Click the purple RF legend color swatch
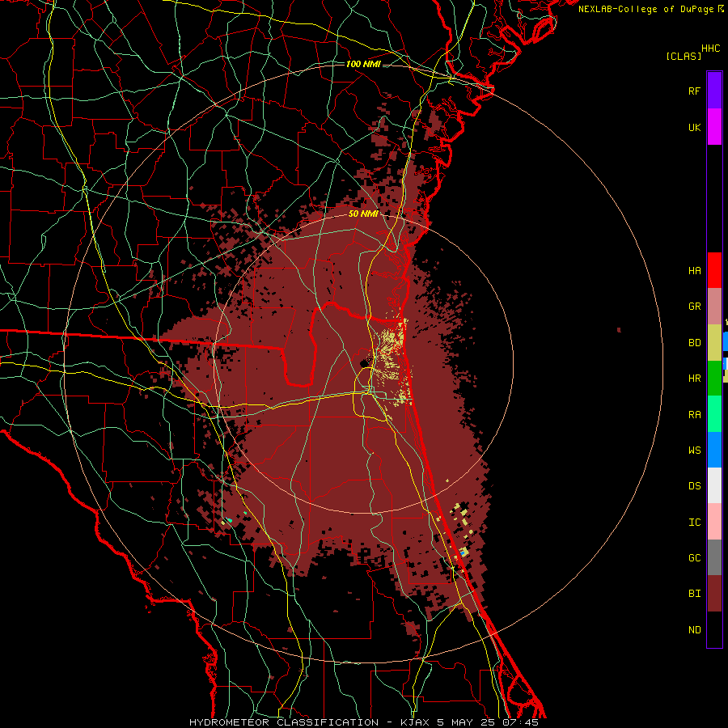Viewport: 728px width, 728px height. pos(714,90)
